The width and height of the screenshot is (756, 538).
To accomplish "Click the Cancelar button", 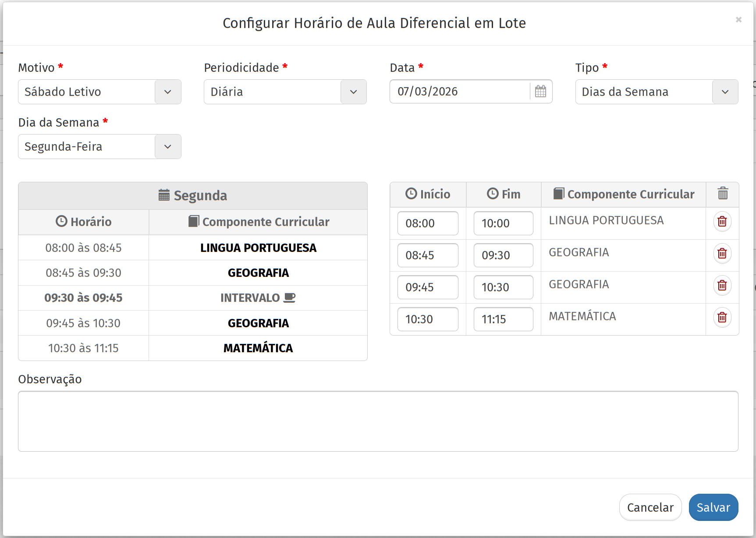I will pos(650,507).
